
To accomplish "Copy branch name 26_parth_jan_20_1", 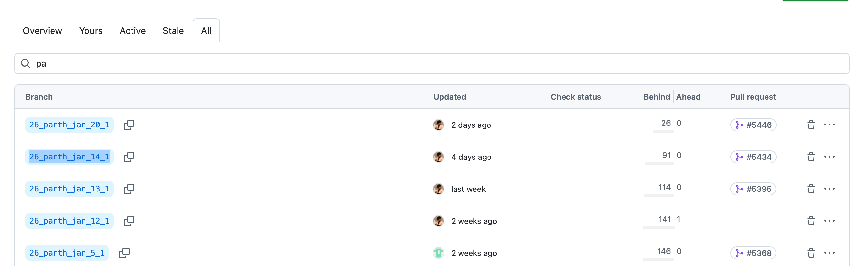I will [x=129, y=125].
